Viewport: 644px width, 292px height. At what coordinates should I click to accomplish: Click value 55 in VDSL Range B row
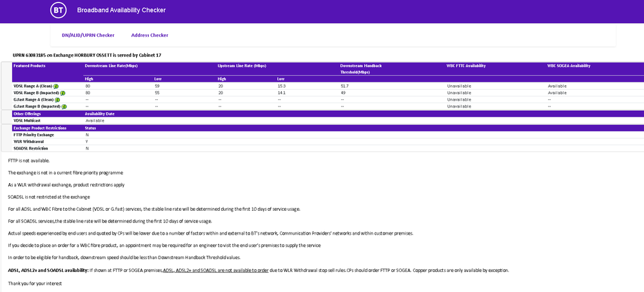point(157,93)
